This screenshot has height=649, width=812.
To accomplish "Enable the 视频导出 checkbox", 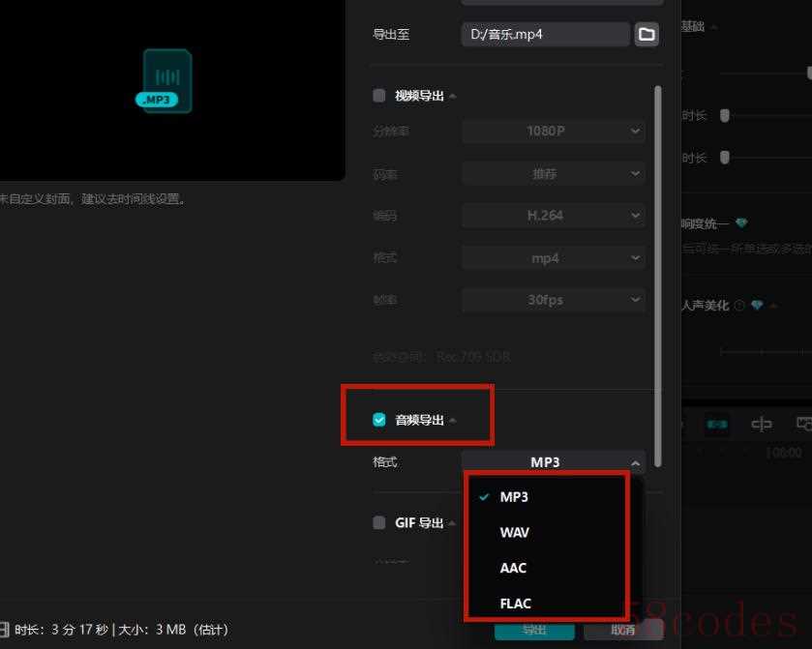I will pyautogui.click(x=379, y=96).
